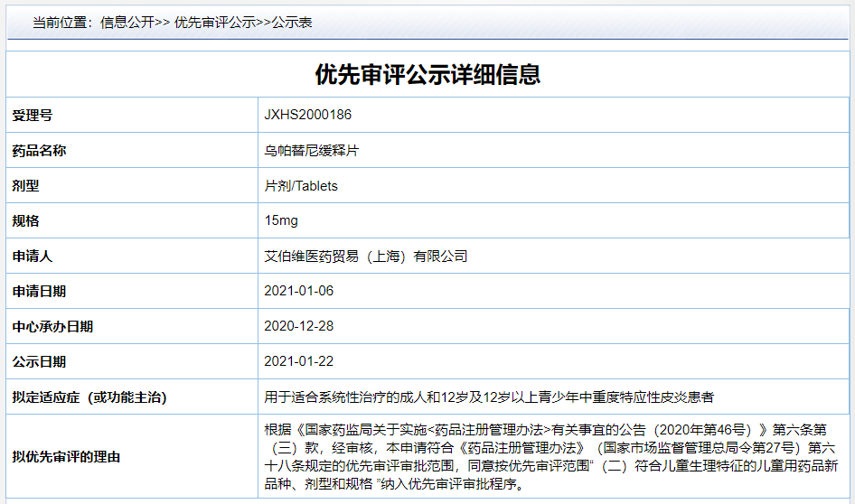Screen dimensions: 855x504
Task: Select applicant 艾伯维医药贸易（上海）有限公司
Action: point(366,257)
